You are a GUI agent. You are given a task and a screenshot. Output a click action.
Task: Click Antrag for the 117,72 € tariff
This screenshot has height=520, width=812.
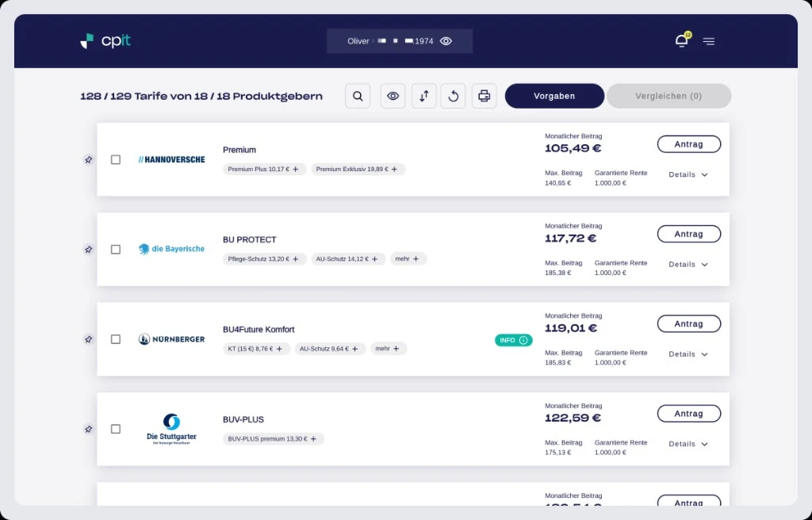click(x=689, y=234)
